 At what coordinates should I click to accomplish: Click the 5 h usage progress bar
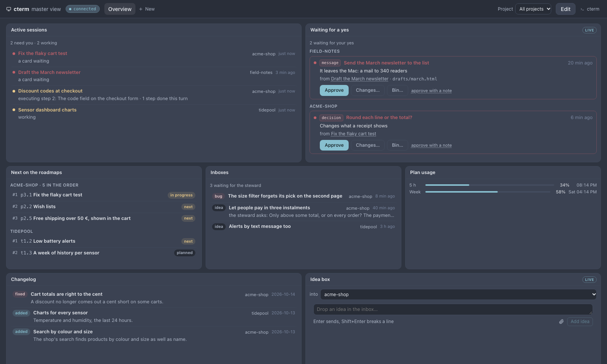coord(489,185)
